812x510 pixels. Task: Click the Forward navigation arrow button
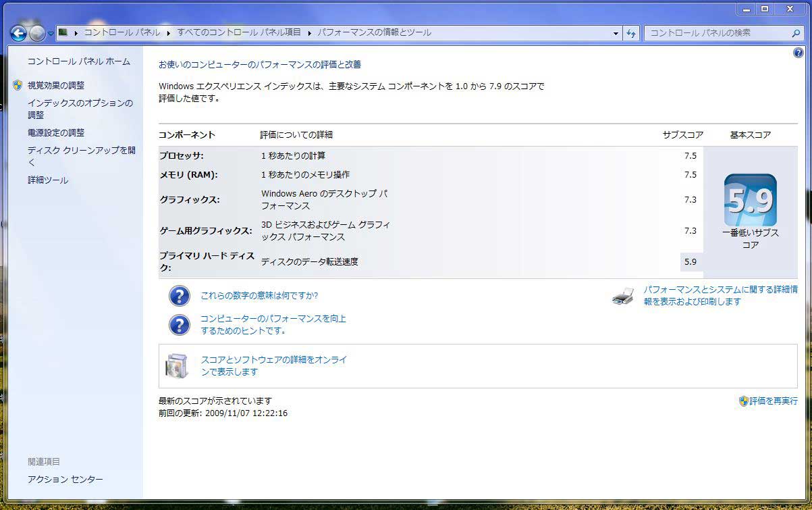click(x=37, y=32)
